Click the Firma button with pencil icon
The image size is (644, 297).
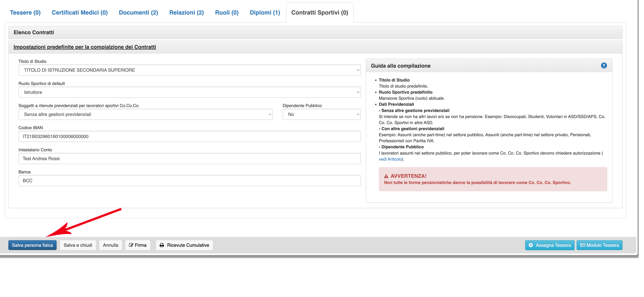137,245
